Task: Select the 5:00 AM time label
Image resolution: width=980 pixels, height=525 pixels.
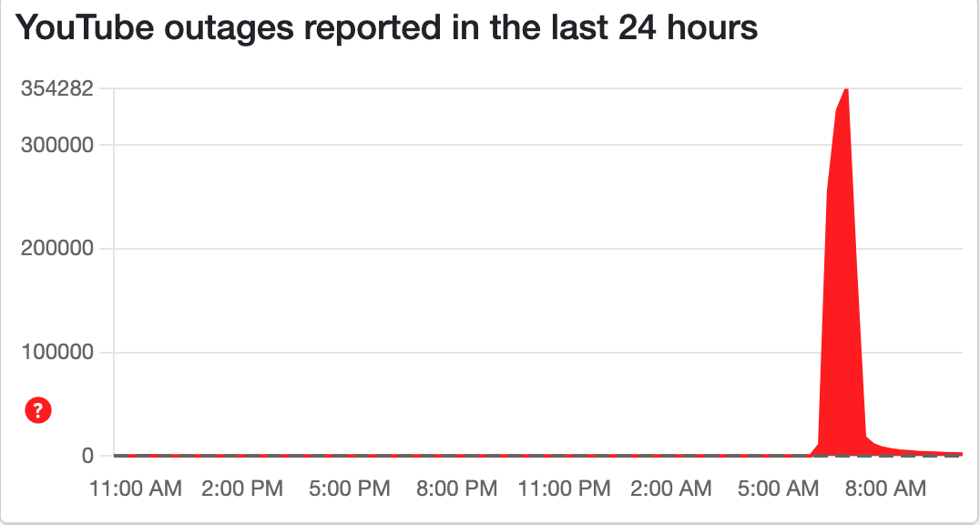Action: (778, 489)
